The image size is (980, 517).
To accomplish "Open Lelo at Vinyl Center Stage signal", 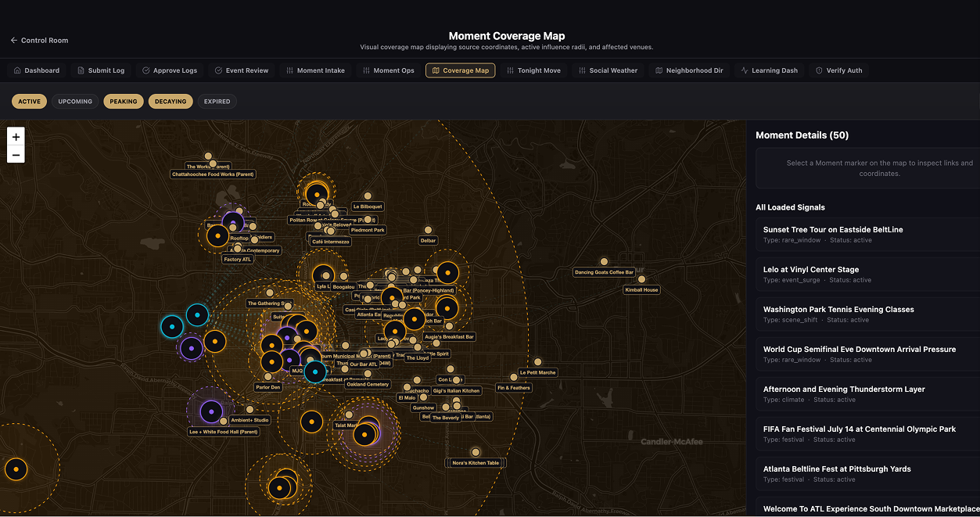I will pos(868,274).
